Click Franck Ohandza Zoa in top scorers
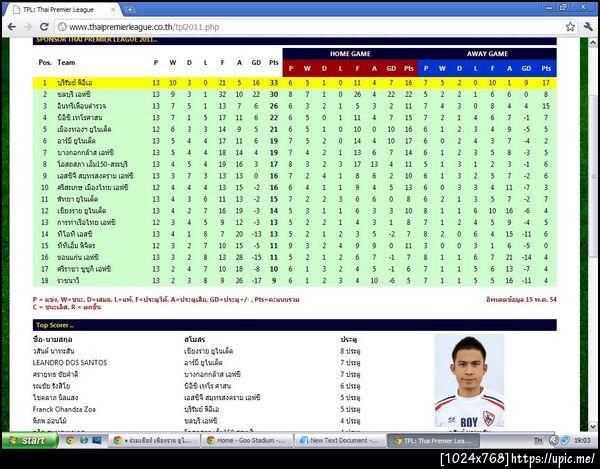This screenshot has height=469, width=600. click(x=64, y=409)
